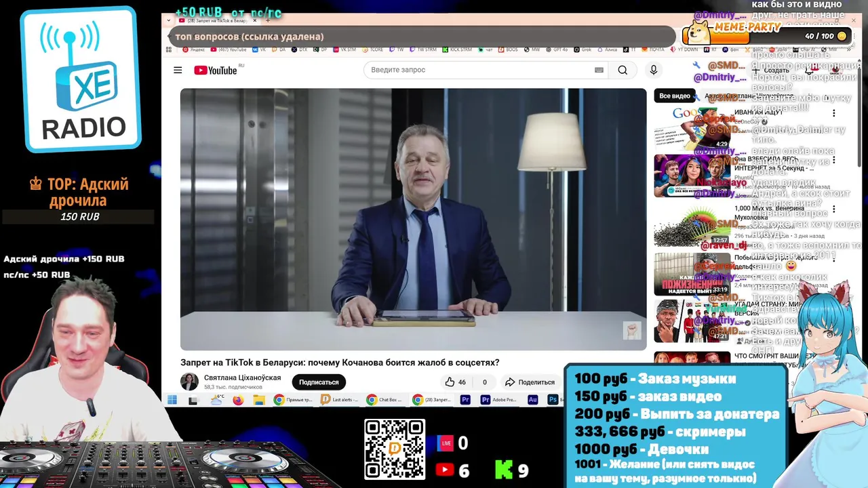Screen dimensions: 868x488
Task: Click the Kick viewer count icon
Action: coord(503,469)
